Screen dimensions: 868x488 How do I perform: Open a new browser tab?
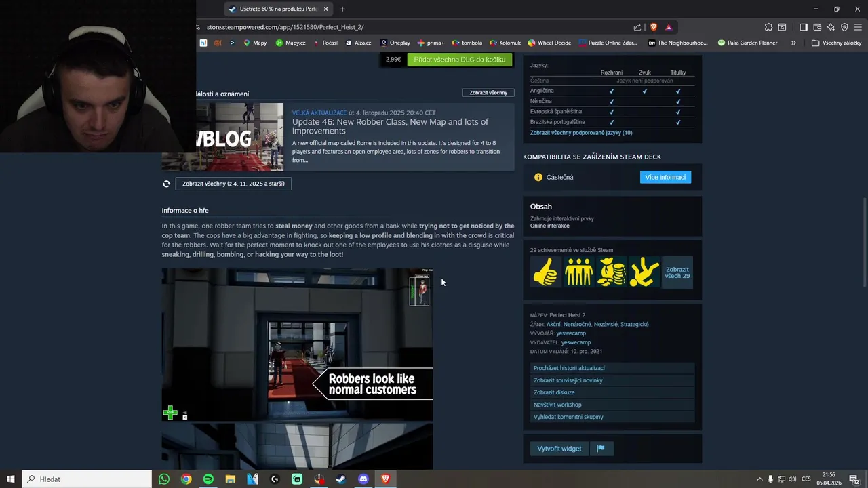(x=342, y=9)
